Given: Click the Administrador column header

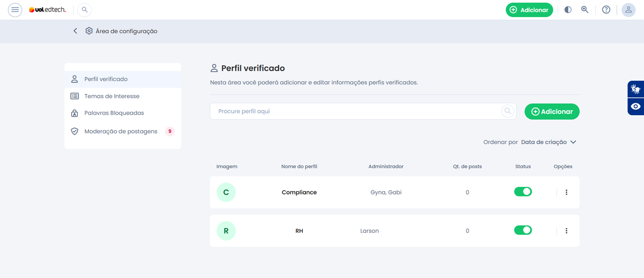Looking at the screenshot, I should (x=386, y=166).
